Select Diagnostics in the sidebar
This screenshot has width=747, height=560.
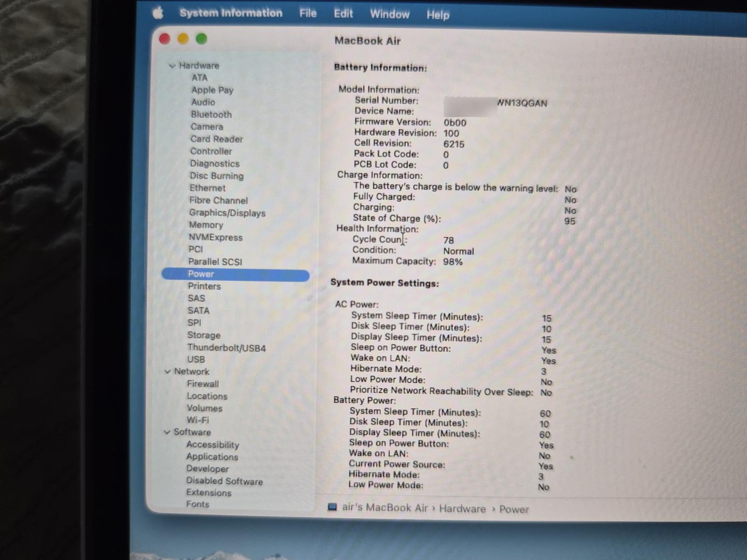(214, 164)
